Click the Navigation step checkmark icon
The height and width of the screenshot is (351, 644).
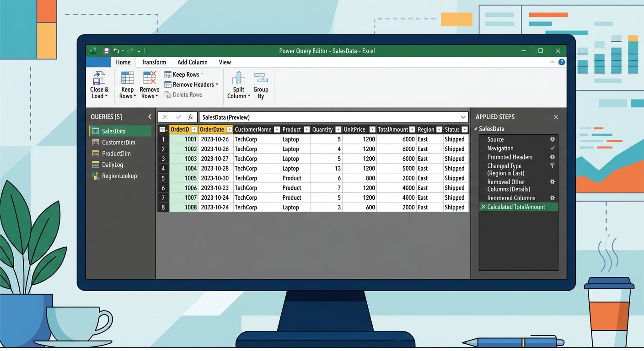coord(552,148)
